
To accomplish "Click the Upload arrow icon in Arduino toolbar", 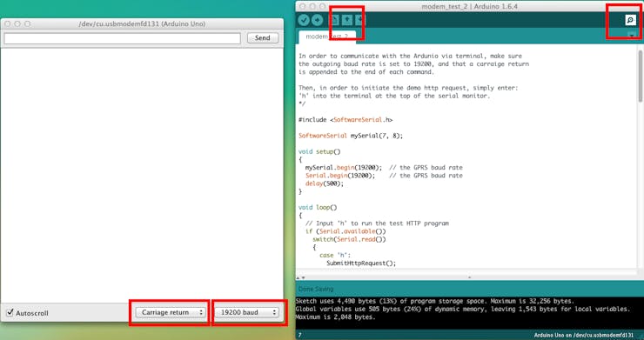I will pyautogui.click(x=317, y=20).
